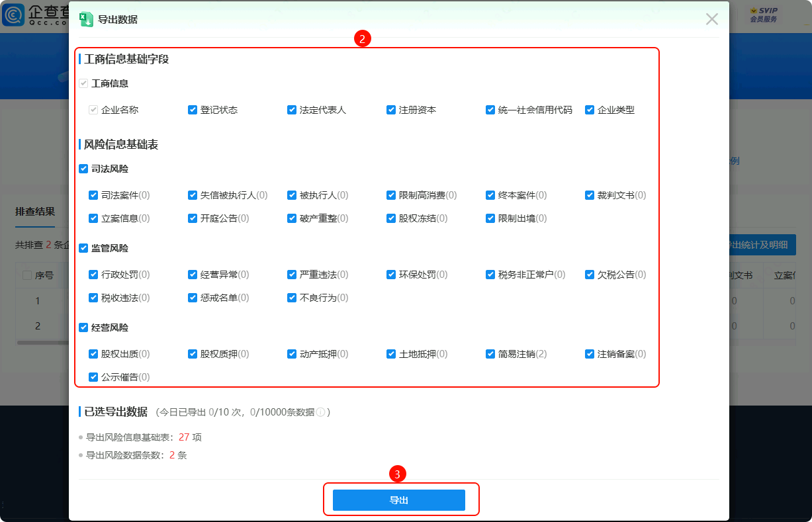Viewport: 812px width, 522px height.
Task: Select all rows via 序号 header checkbox
Action: point(27,275)
